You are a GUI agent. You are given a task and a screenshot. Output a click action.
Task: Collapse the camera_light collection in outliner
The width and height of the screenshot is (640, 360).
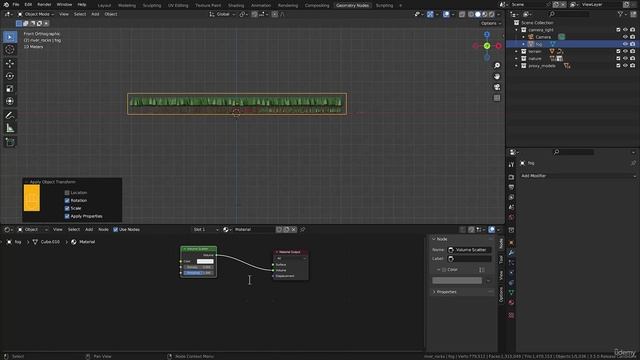[x=517, y=30]
